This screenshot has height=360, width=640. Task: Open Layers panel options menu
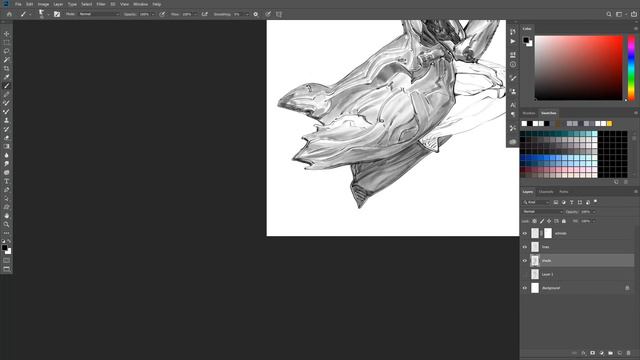(636, 192)
